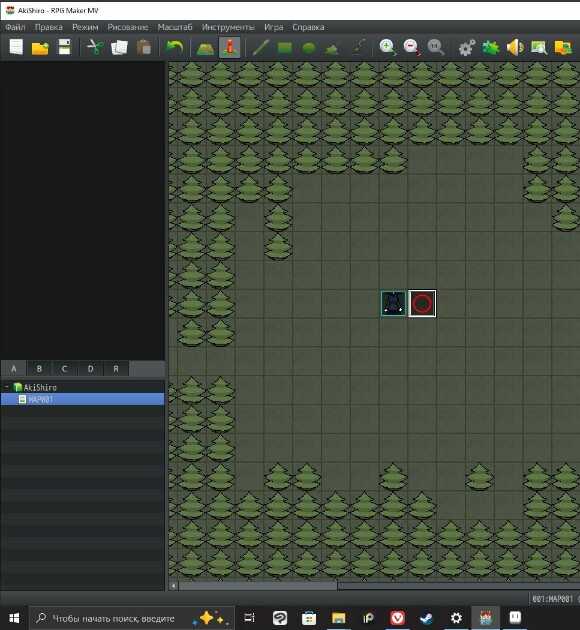Select the Ellipse drawing tool

point(309,47)
